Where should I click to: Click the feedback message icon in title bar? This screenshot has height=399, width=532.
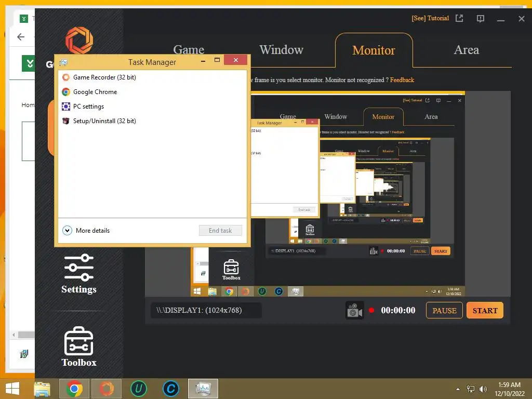tap(481, 19)
